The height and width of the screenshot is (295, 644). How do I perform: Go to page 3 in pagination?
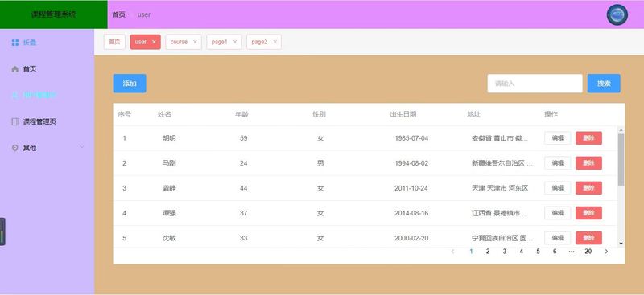coord(505,251)
